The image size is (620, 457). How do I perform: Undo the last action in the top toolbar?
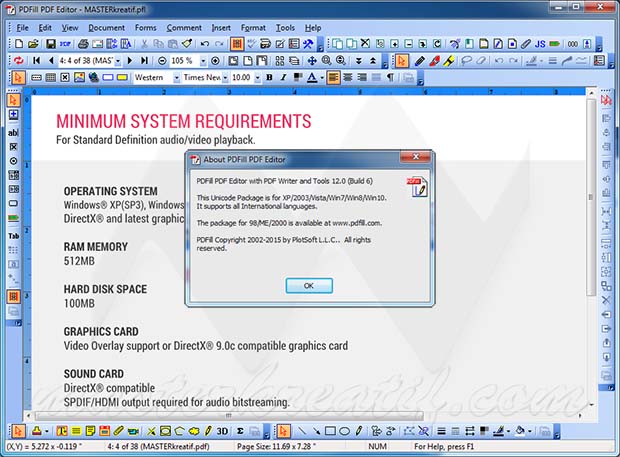(x=205, y=43)
